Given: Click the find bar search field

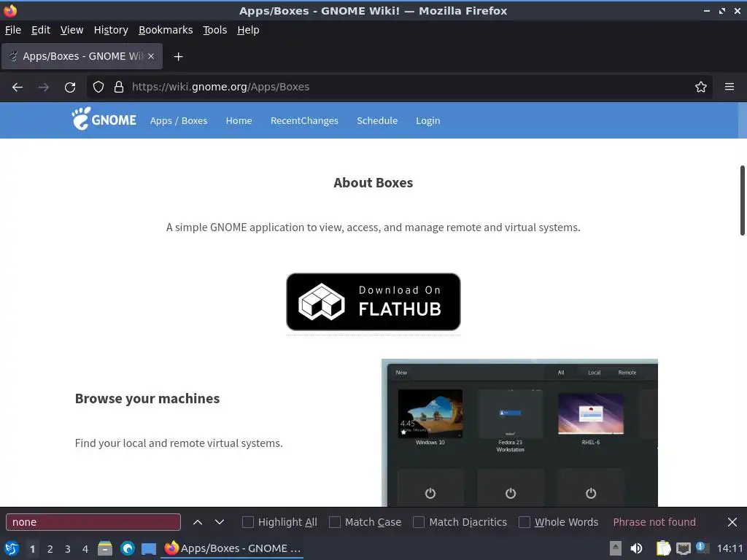Looking at the screenshot, I should [93, 522].
